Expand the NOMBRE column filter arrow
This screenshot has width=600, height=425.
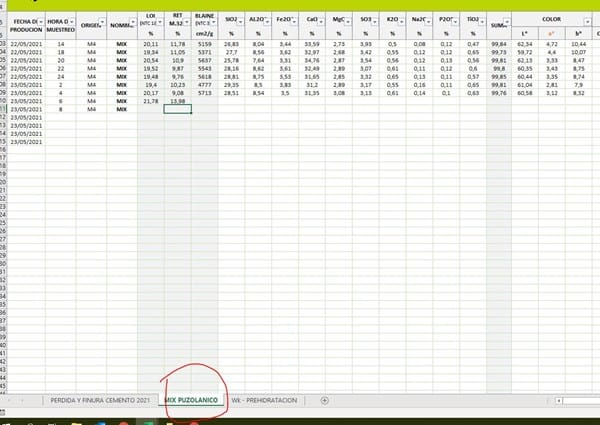point(132,22)
